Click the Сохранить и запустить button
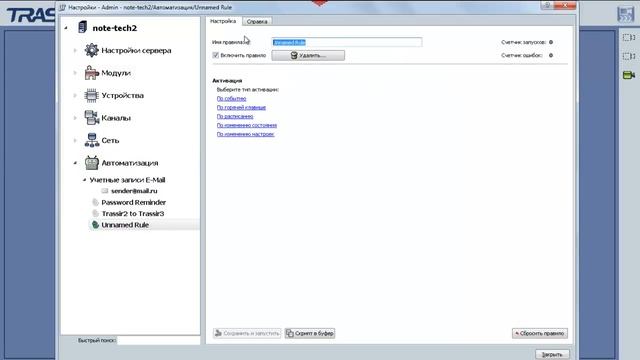Screen dimensions: 640x360 click(247, 333)
